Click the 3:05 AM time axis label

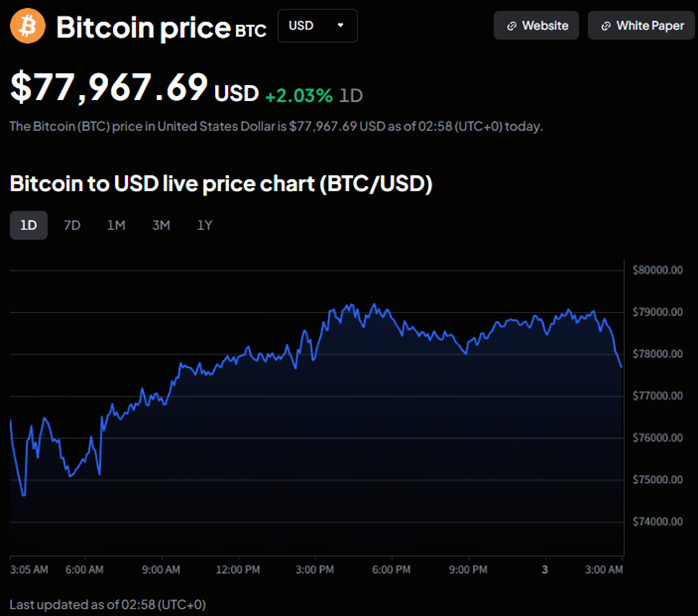29,570
